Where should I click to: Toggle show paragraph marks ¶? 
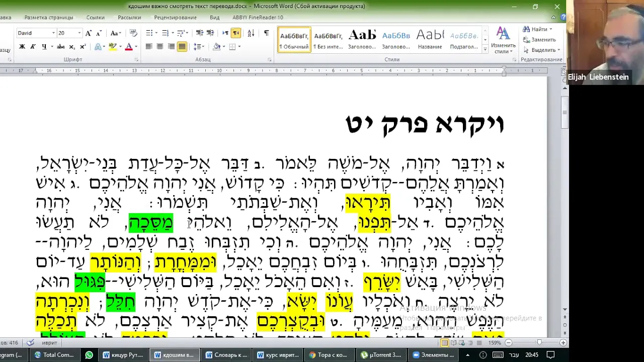pos(266,33)
